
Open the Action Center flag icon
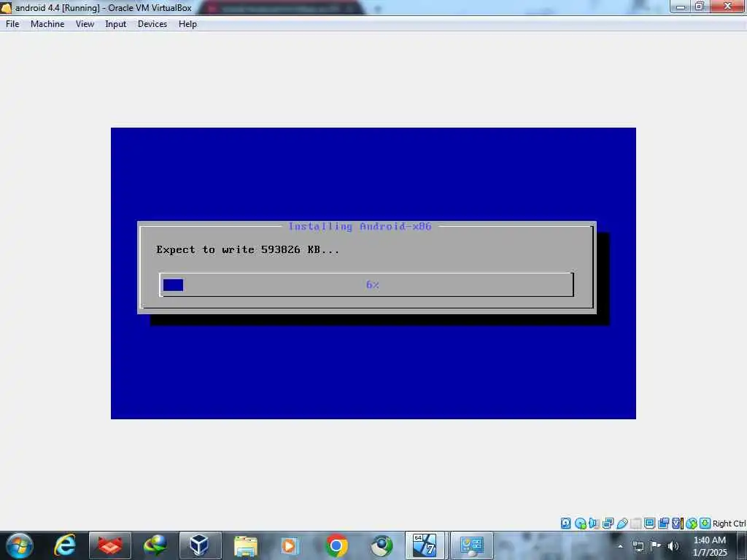pyautogui.click(x=656, y=545)
